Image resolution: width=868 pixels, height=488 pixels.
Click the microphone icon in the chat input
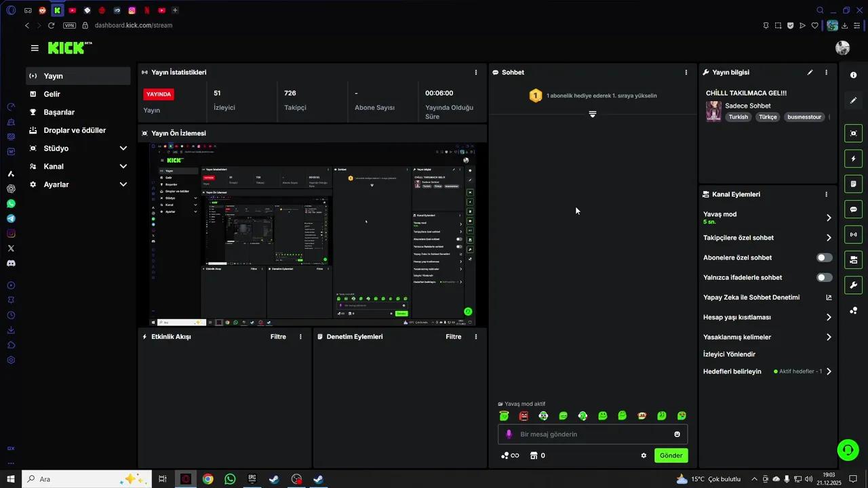(509, 434)
